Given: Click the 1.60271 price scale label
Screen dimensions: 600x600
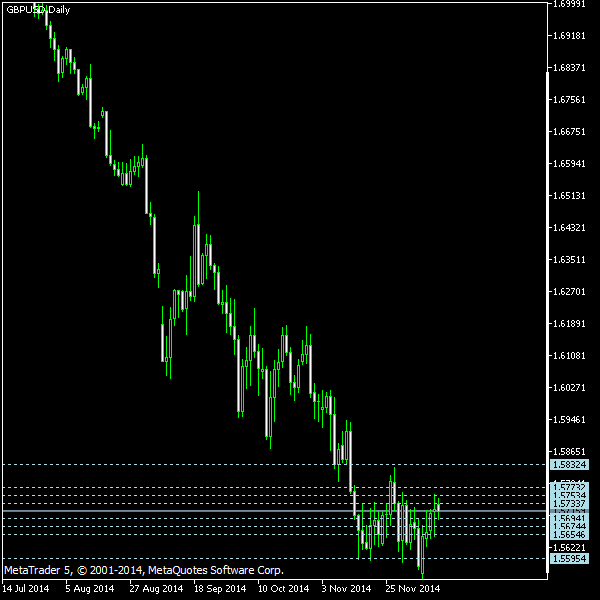Looking at the screenshot, I should pos(569,388).
